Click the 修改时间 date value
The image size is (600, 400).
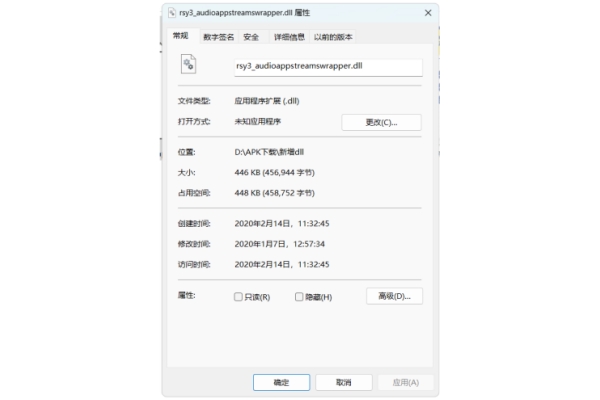point(281,244)
